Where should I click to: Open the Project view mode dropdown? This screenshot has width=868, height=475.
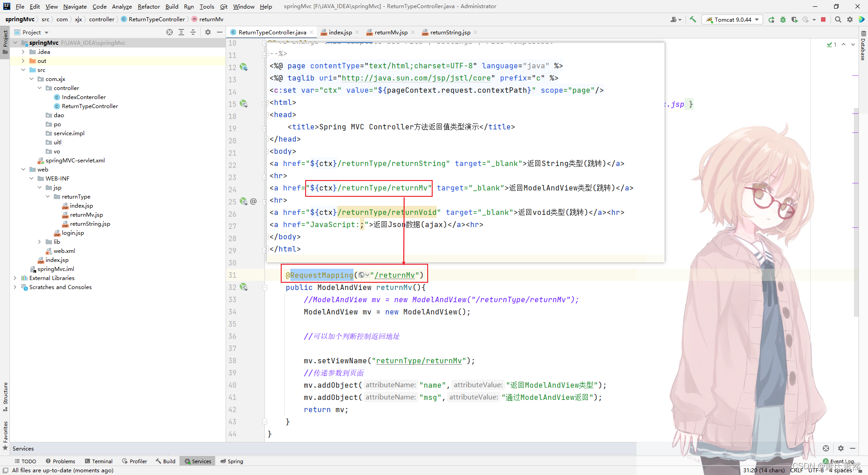coord(31,32)
